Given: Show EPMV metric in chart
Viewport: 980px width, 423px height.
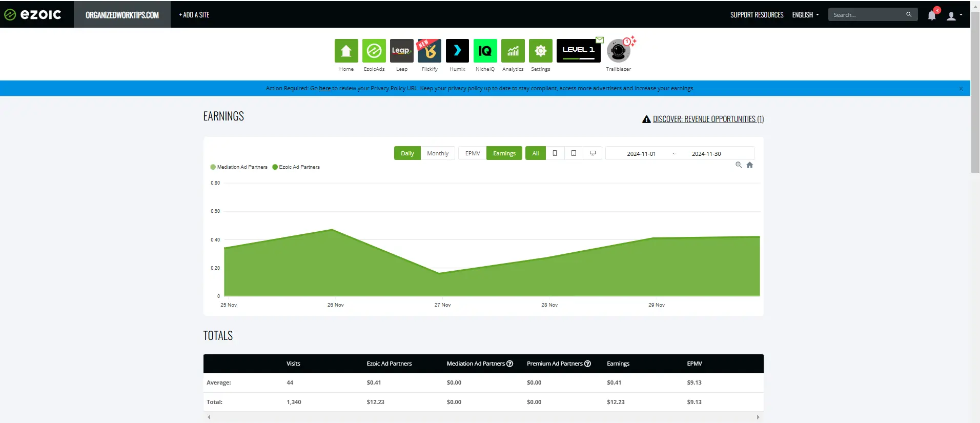Looking at the screenshot, I should (473, 153).
